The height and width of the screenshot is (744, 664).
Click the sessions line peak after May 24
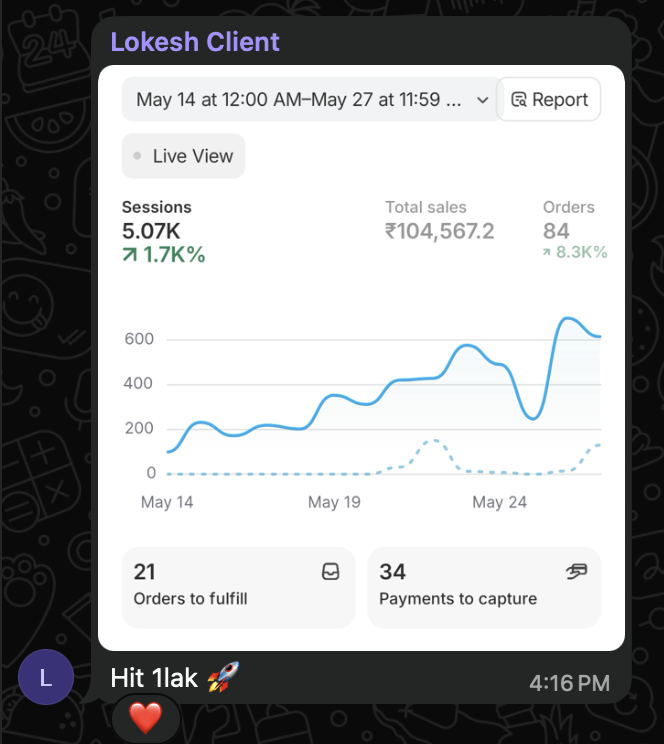coord(568,318)
